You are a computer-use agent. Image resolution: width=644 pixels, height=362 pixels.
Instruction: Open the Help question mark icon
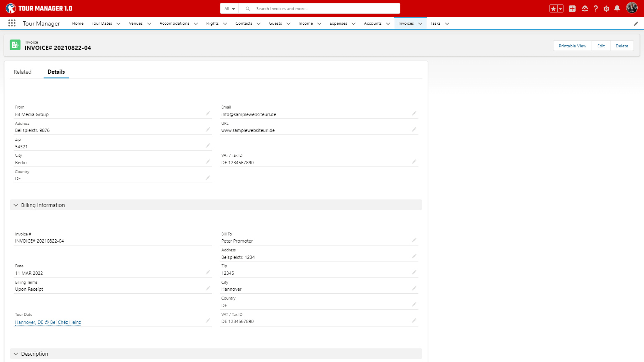(x=595, y=8)
